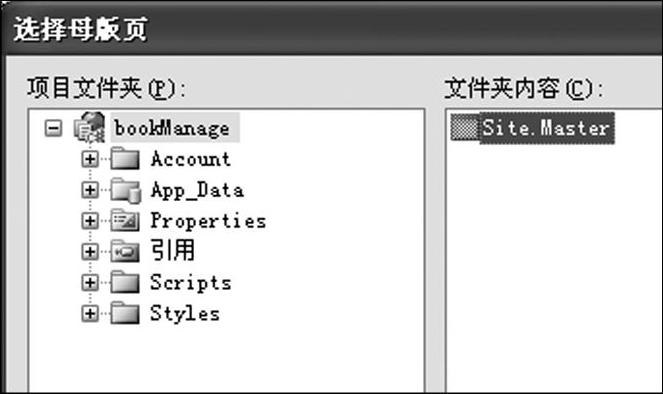Expand the Account folder node

(x=90, y=159)
